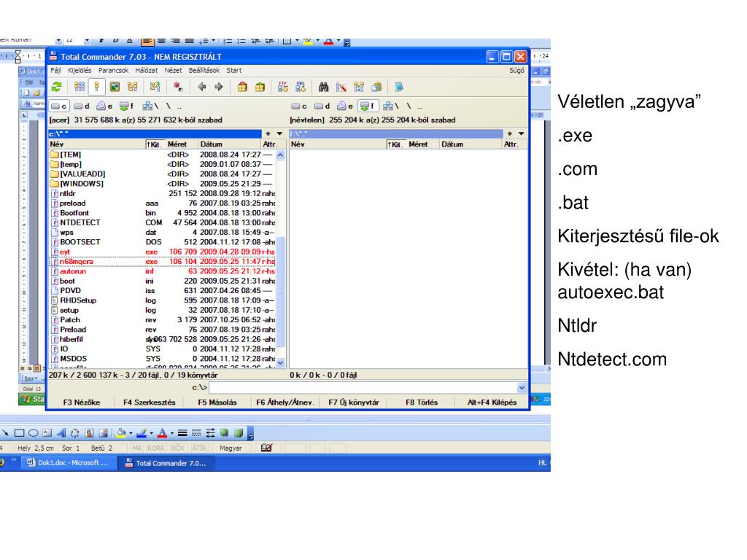Viewport: 747px width, 560px height.
Task: Open new URL FTP connection icon
Action: click(300, 87)
